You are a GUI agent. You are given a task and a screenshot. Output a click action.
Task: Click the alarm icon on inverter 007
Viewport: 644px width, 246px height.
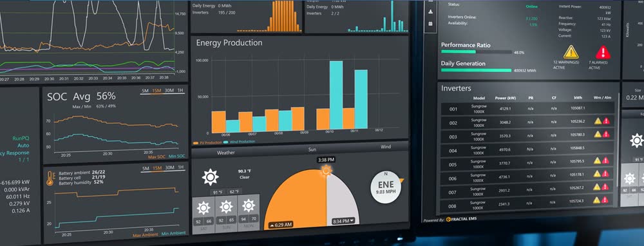click(x=605, y=187)
